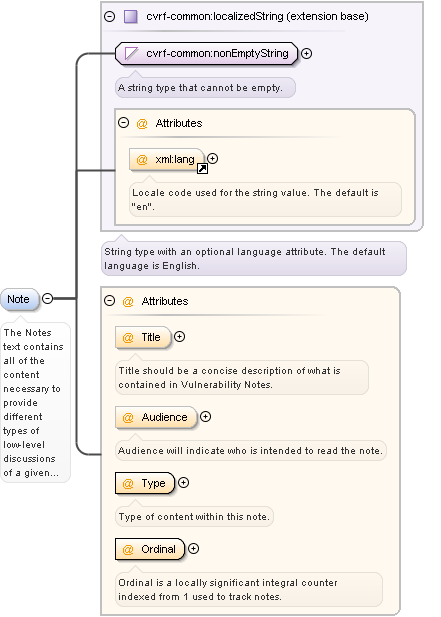Collapse the Note element node

(x=47, y=299)
